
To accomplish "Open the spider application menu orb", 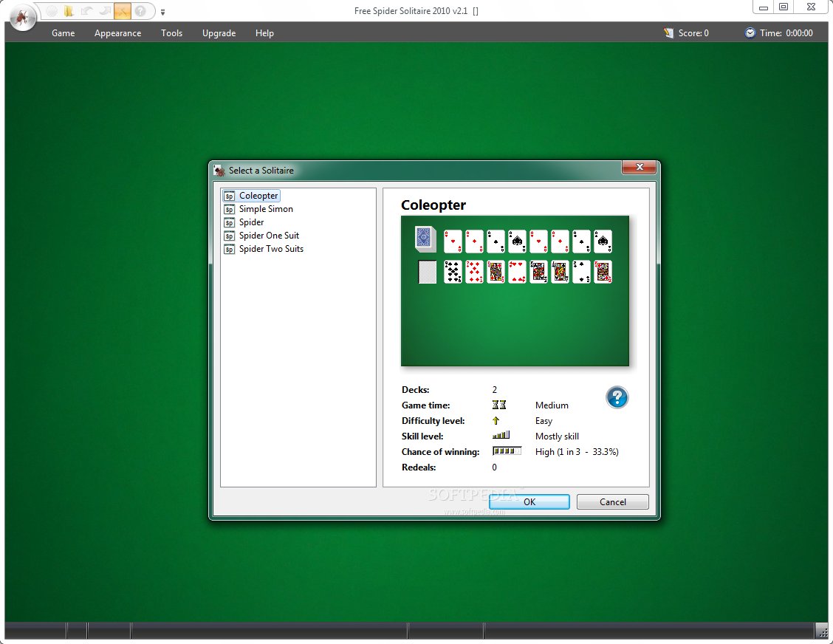I will point(22,18).
